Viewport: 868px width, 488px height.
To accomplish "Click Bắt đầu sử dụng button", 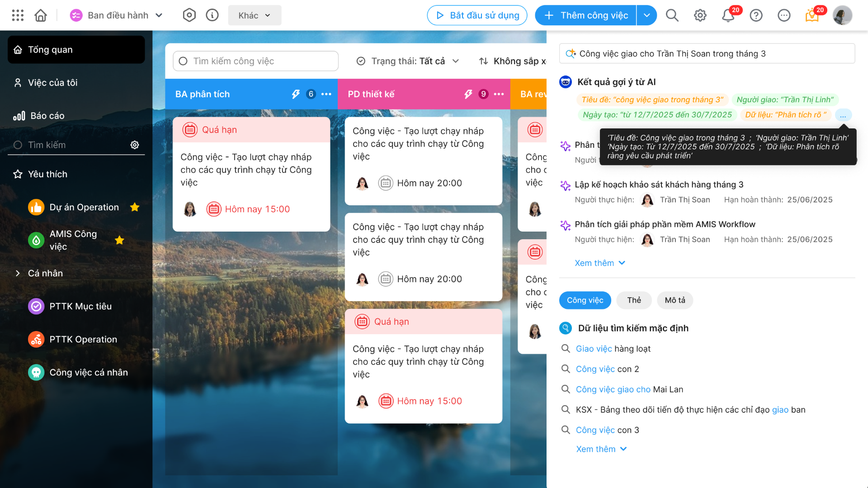I will [x=477, y=15].
